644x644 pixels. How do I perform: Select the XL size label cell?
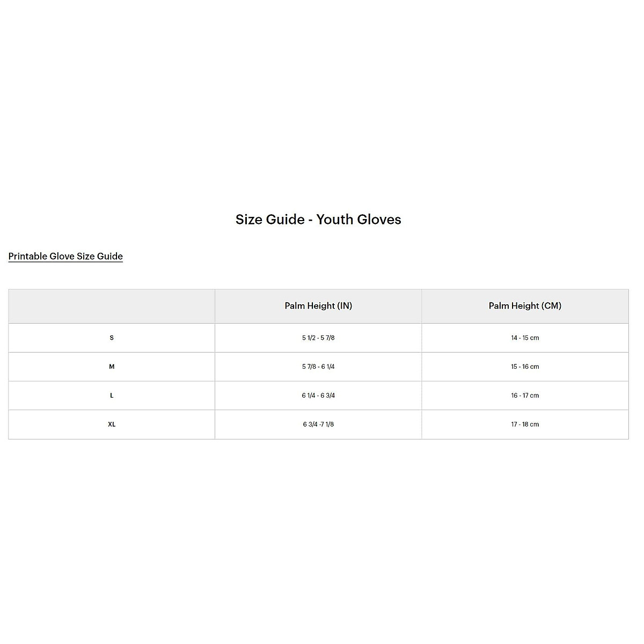[112, 425]
